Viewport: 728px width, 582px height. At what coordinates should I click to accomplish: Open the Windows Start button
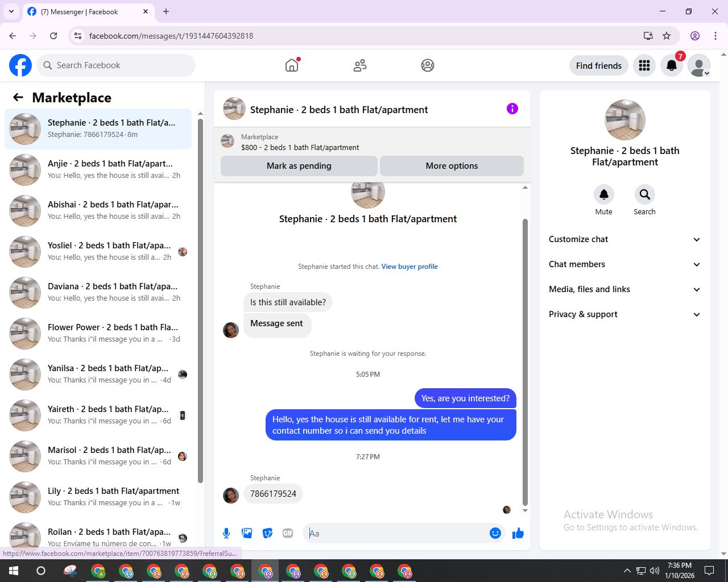coord(14,571)
